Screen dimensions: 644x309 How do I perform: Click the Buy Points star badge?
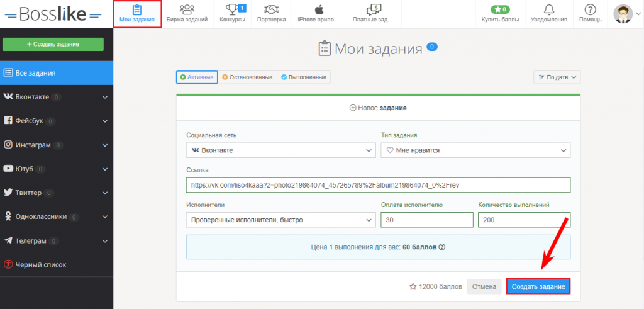coord(501,9)
